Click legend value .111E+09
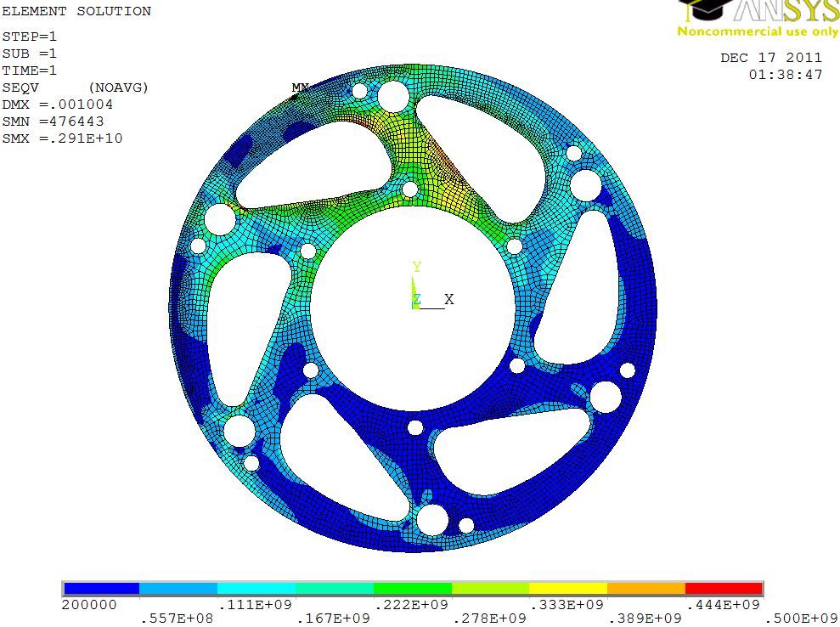The width and height of the screenshot is (840, 627). [255, 605]
